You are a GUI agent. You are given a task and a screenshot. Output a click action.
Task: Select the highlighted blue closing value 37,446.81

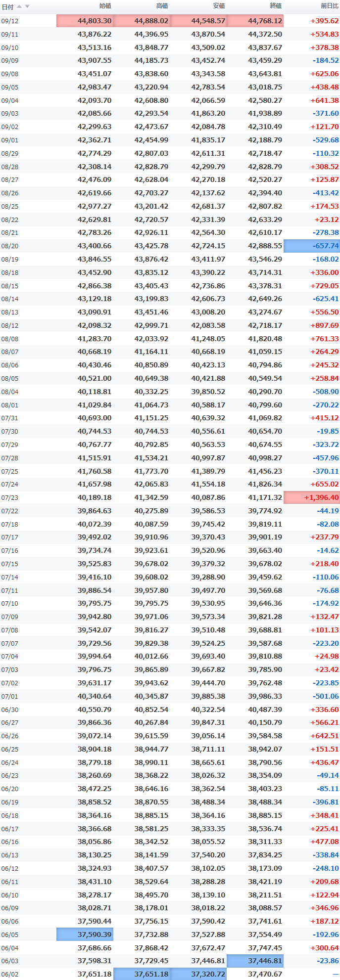click(255, 961)
